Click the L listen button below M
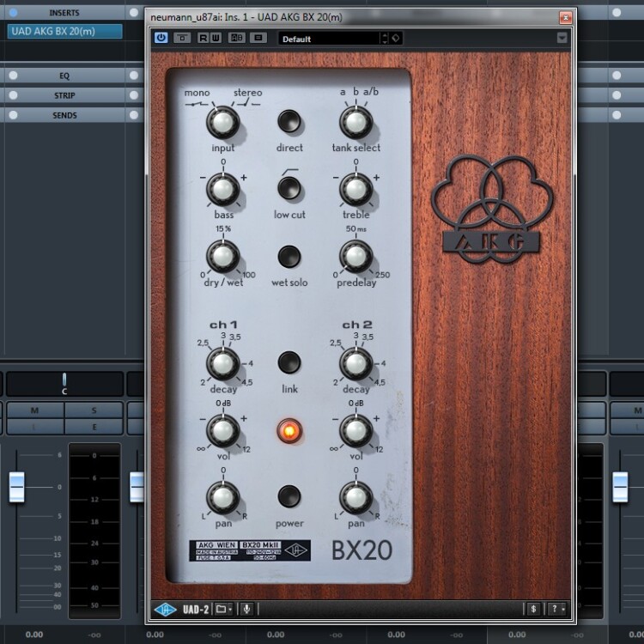Viewport: 644px width, 644px height. coord(35,427)
